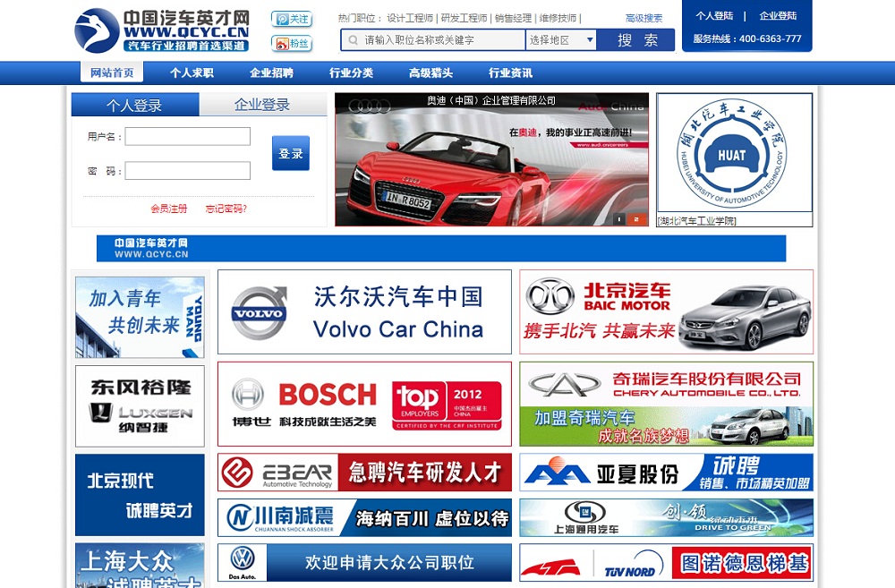895x588 pixels.
Task: Click the red logo beside TÜV NORD
Action: (x=551, y=567)
